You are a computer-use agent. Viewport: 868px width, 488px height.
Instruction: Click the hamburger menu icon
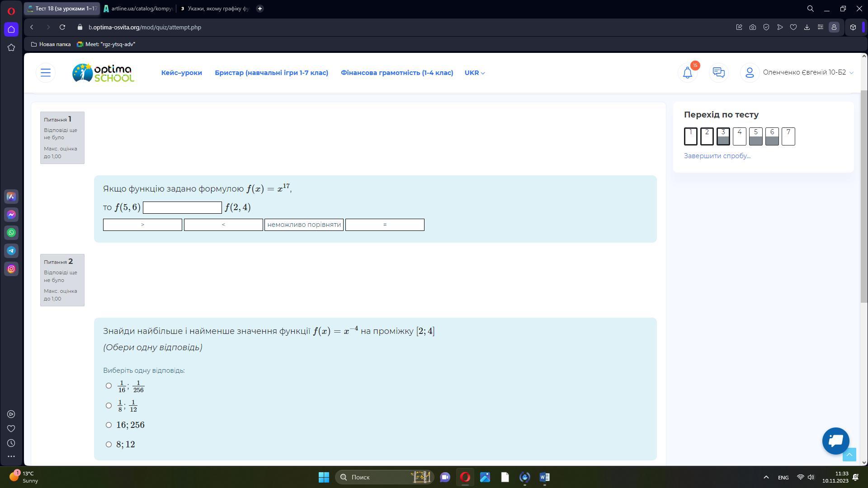coord(46,73)
